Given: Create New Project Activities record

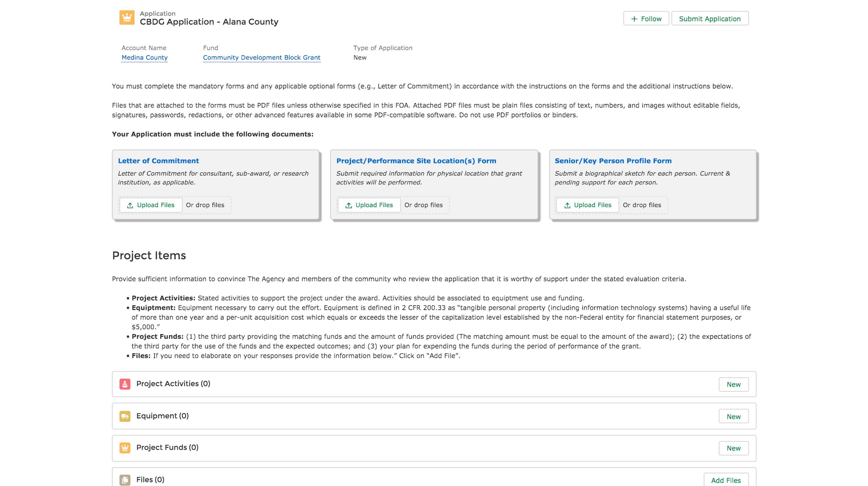Looking at the screenshot, I should 733,384.
